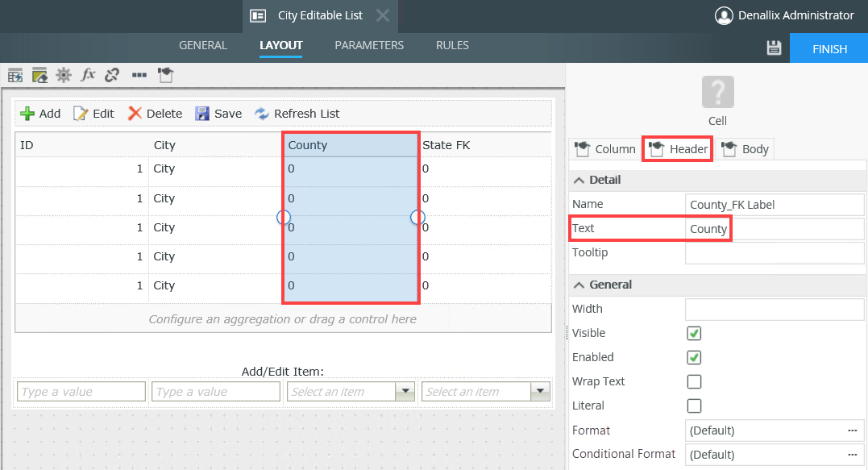Select the County column header

point(351,145)
